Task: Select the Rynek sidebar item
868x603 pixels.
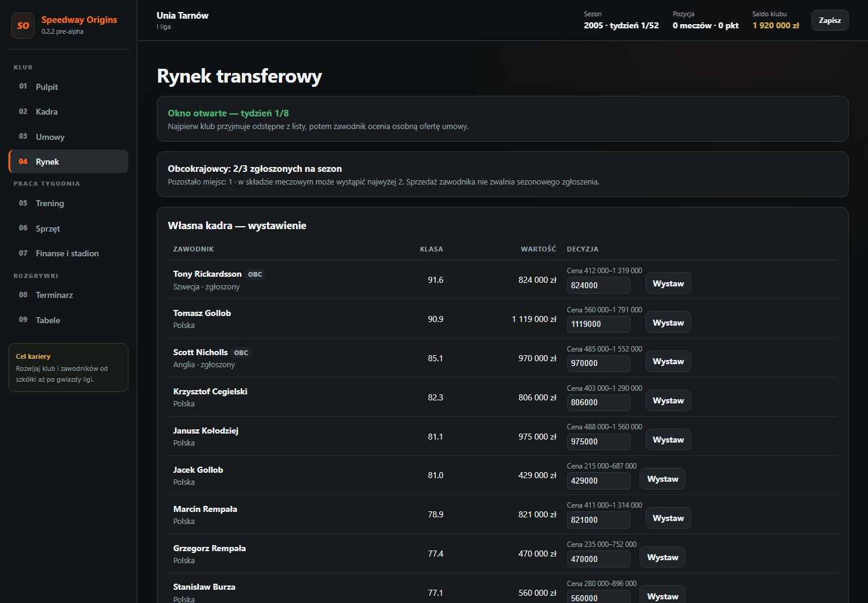Action: (x=68, y=162)
